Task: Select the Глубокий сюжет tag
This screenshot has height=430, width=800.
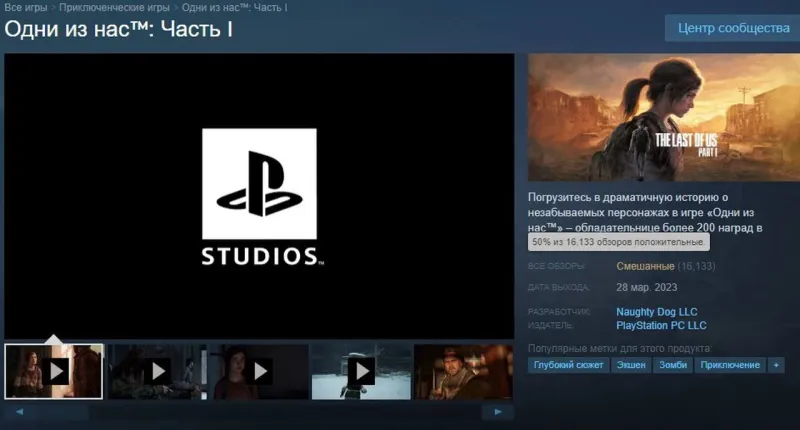Action: [x=566, y=366]
